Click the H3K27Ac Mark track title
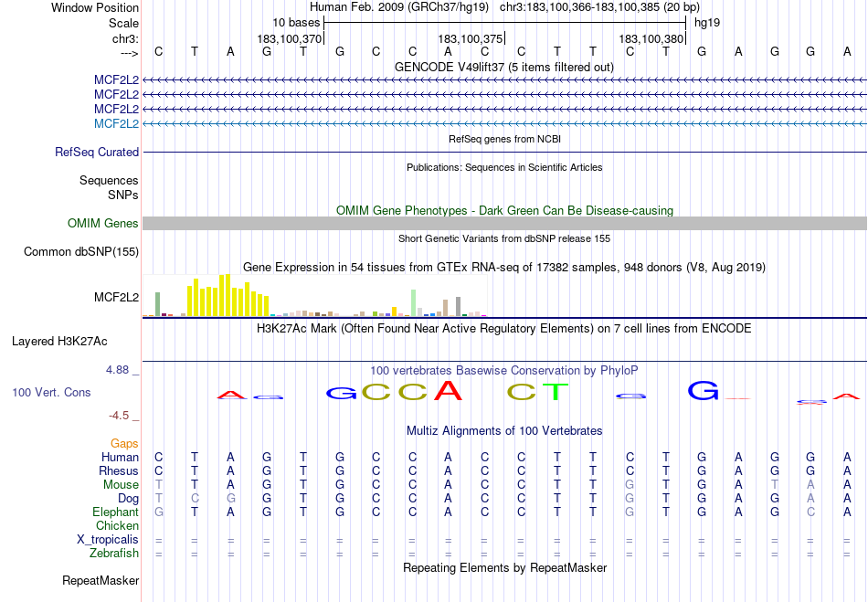The image size is (868, 602). coord(503,329)
